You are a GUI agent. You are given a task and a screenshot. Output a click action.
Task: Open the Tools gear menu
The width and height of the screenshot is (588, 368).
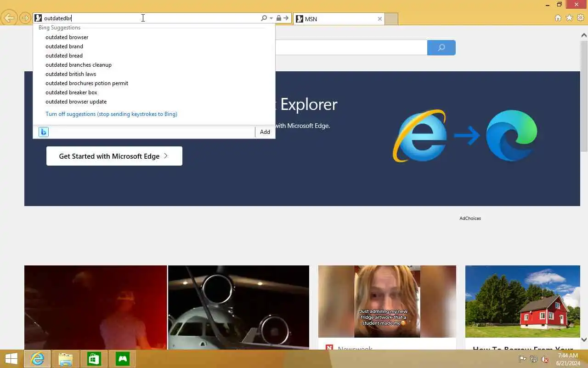[x=581, y=18]
